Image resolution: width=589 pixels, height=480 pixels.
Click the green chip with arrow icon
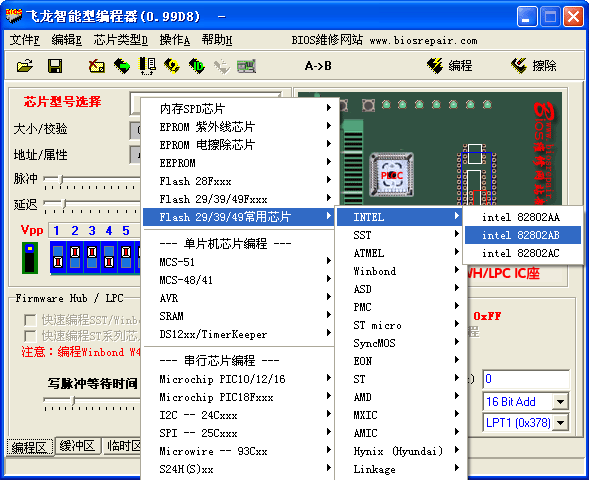click(122, 66)
